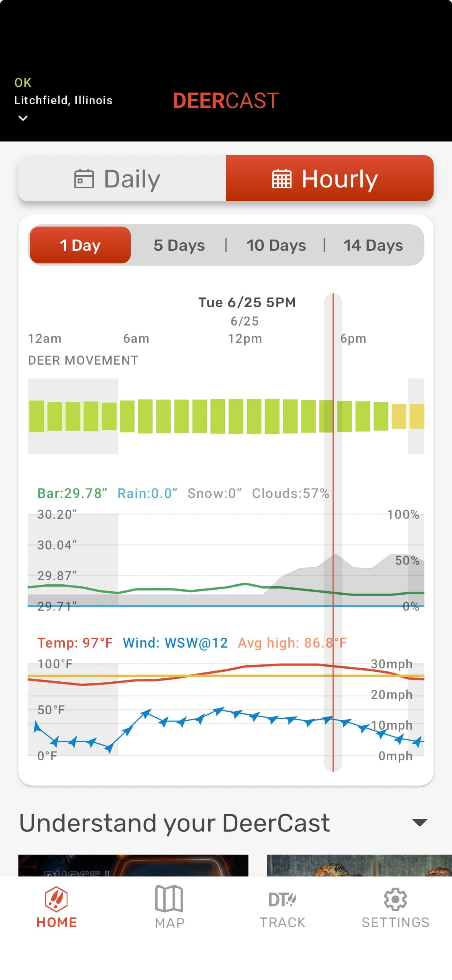Tap the Understand your DeerCast heading
This screenshot has height=980, width=452.
(x=174, y=823)
